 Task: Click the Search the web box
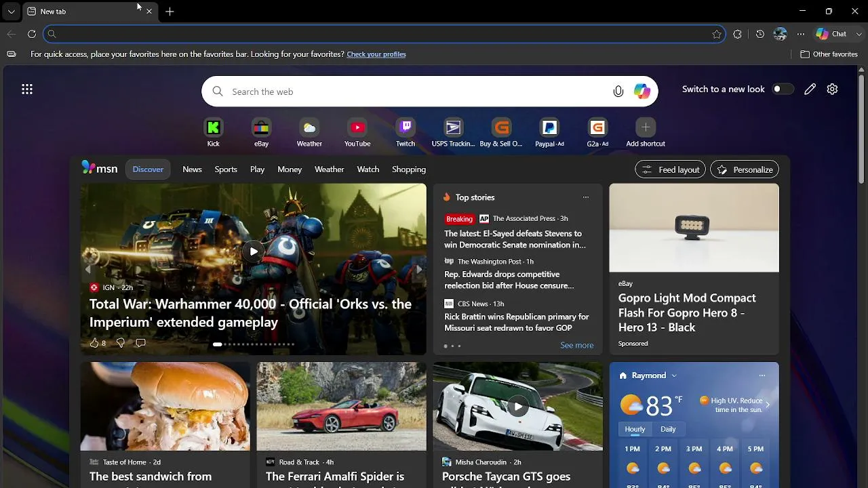tap(430, 91)
